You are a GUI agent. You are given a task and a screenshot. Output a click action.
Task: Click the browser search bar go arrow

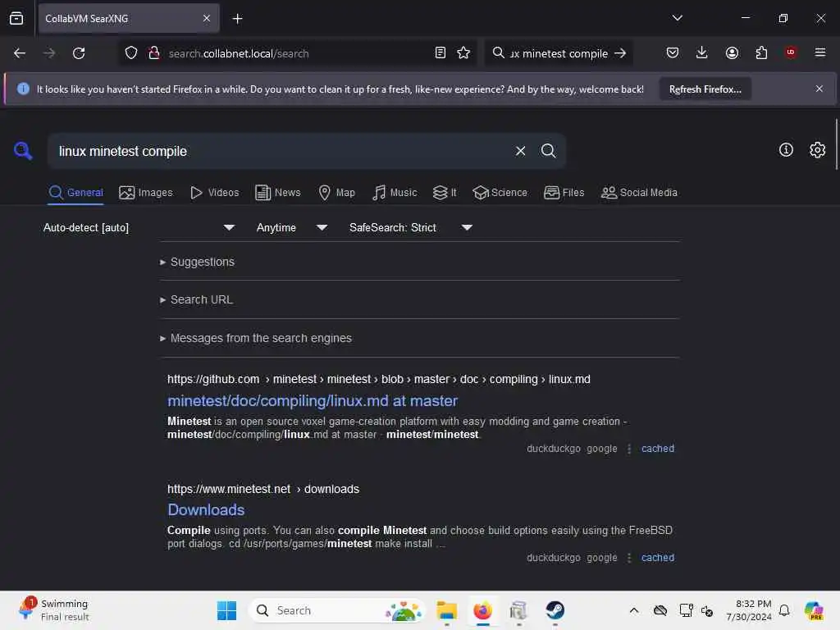[x=620, y=53]
